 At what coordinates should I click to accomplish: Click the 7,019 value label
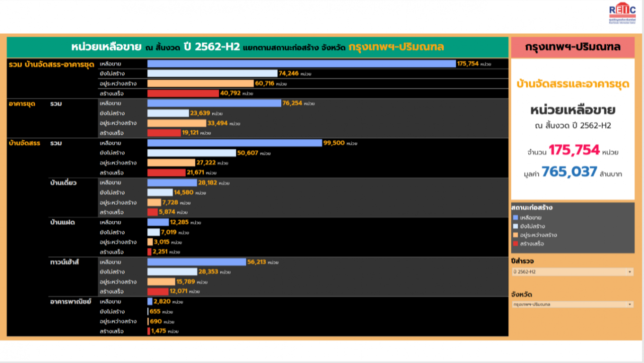[x=169, y=232]
